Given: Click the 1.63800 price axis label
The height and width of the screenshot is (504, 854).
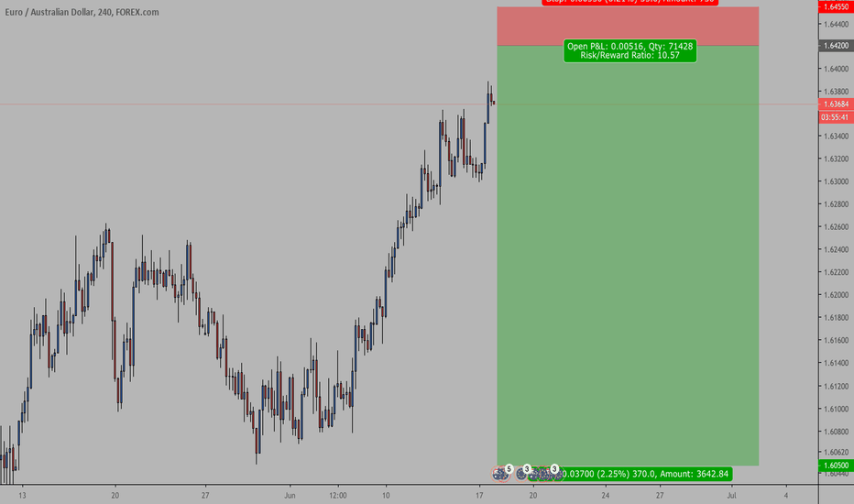Looking at the screenshot, I should (x=836, y=92).
